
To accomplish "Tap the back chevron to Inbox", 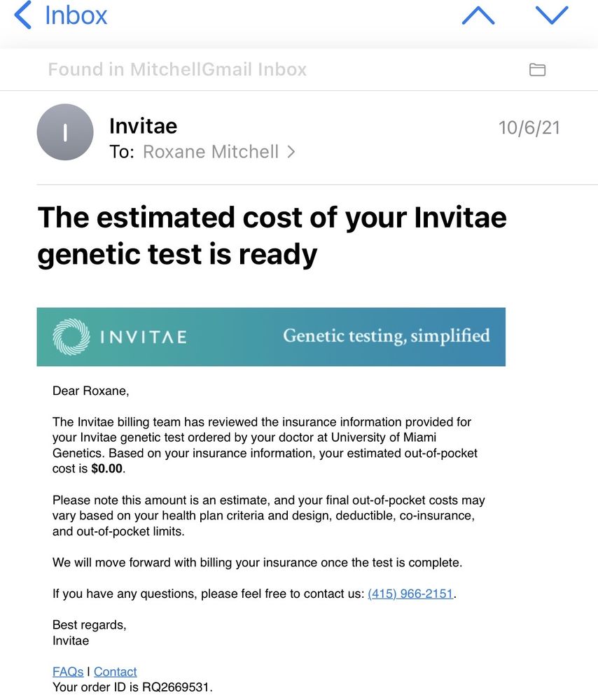I will 23,15.
